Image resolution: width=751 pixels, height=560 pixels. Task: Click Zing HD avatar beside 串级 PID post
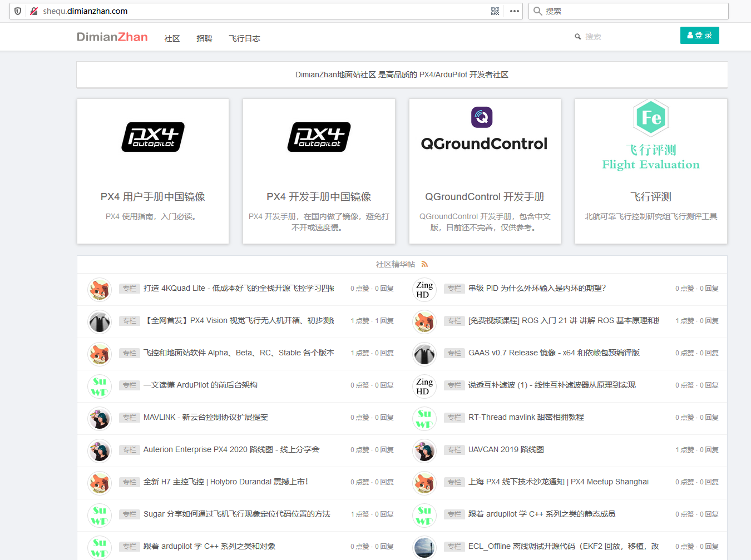424,290
